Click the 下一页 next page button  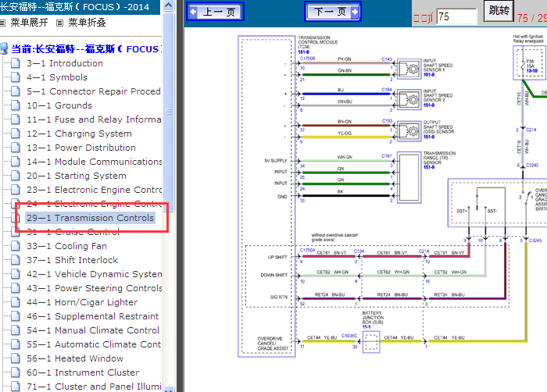(x=333, y=12)
